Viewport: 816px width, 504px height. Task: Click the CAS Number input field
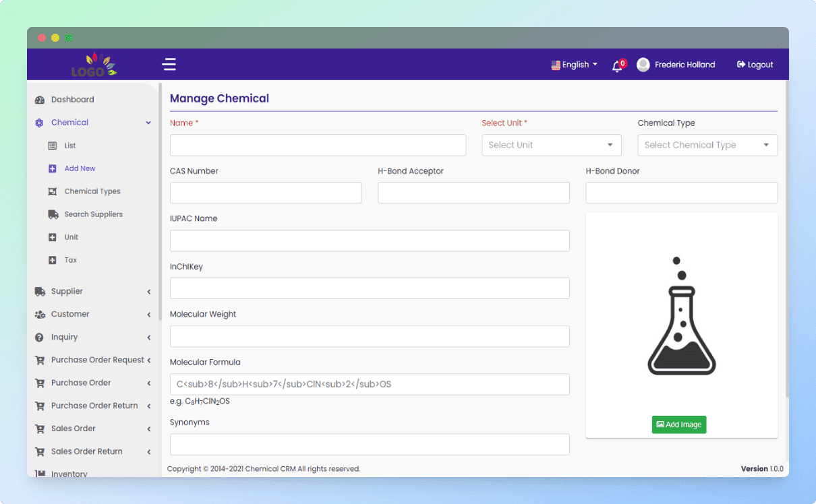coord(266,193)
